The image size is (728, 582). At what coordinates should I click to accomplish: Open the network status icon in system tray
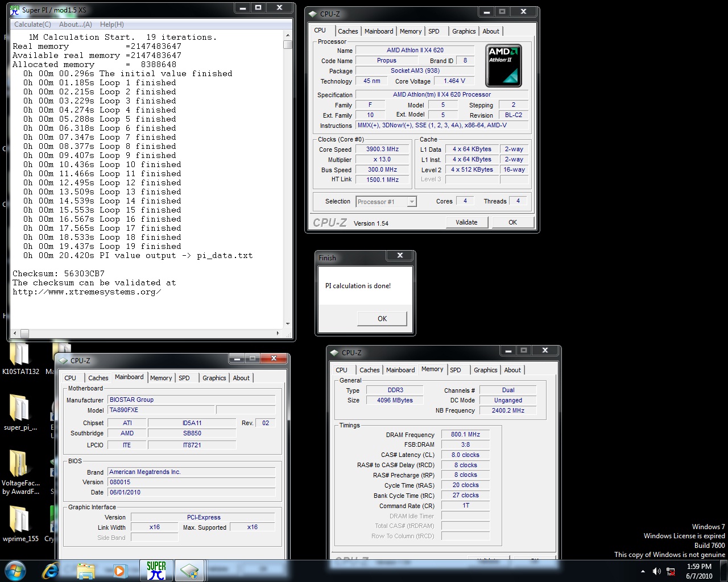671,571
